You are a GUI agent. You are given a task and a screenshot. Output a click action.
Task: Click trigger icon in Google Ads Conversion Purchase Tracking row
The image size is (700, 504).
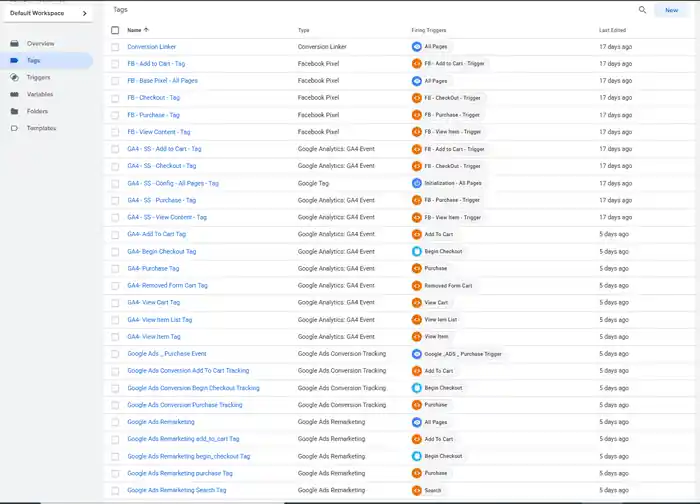417,405
